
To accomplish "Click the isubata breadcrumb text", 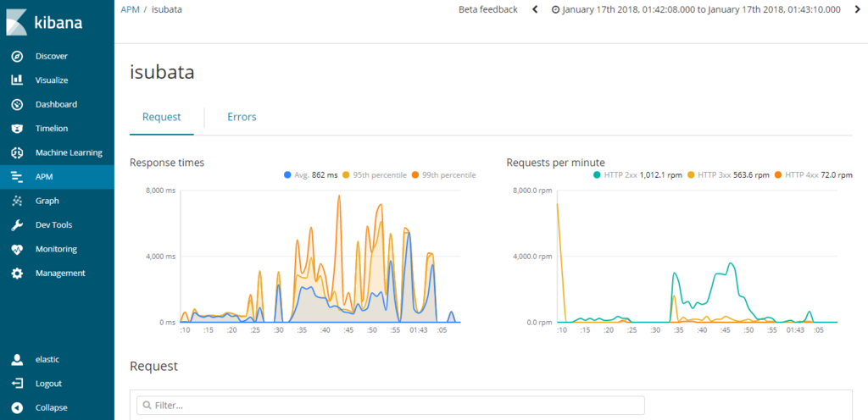I will (x=166, y=9).
